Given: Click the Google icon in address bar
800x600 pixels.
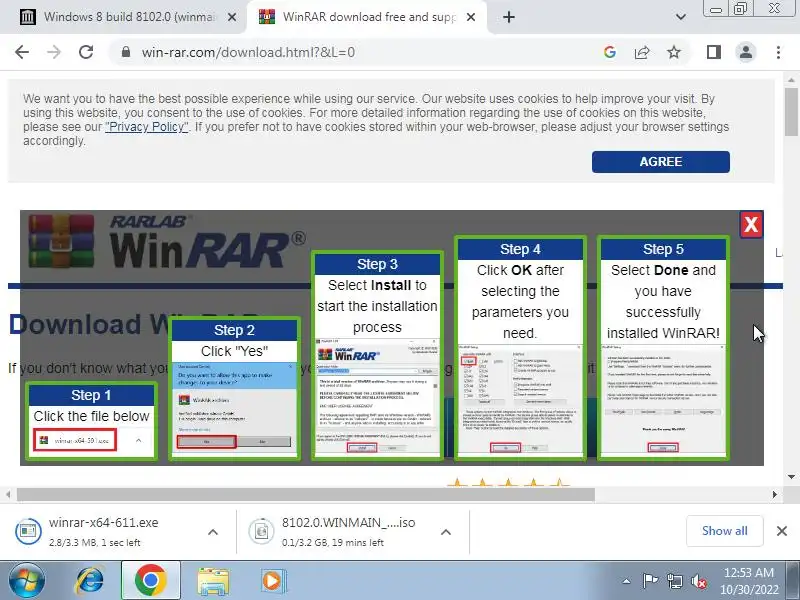Looking at the screenshot, I should click(610, 52).
